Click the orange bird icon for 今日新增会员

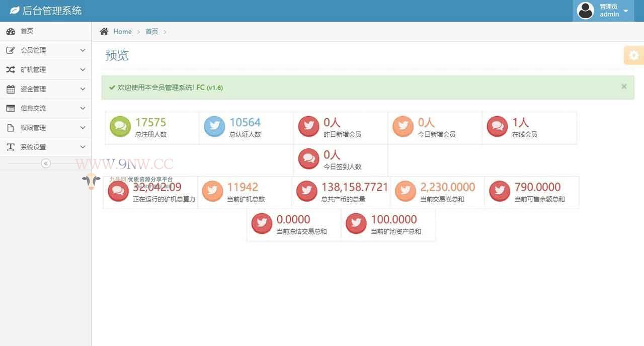coord(403,127)
